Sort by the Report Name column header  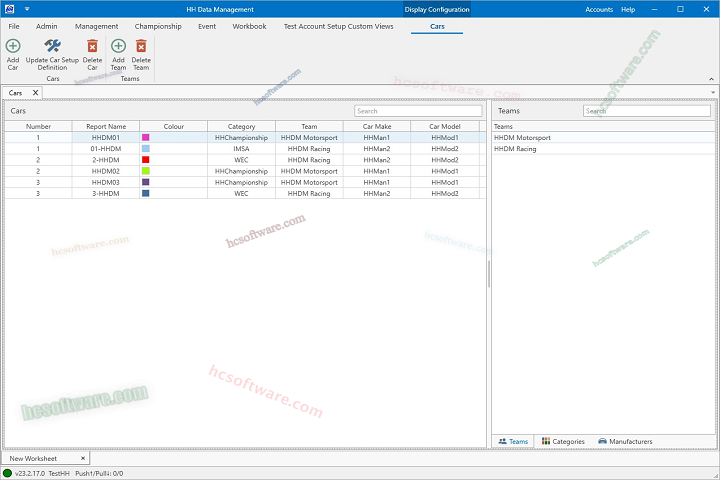click(x=106, y=126)
